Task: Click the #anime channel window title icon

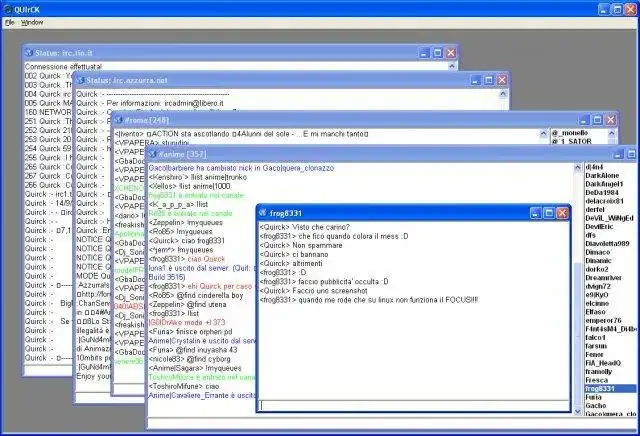Action: pos(153,154)
